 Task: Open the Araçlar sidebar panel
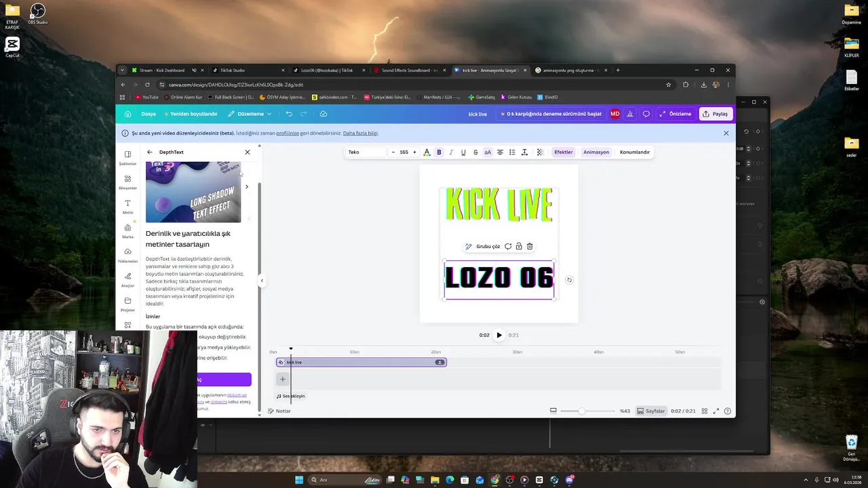point(127,280)
